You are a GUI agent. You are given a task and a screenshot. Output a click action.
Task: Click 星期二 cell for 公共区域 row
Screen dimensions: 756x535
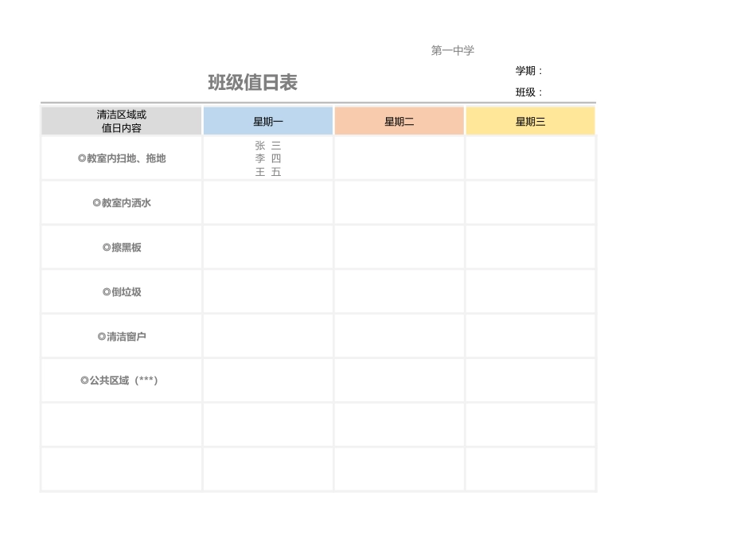pyautogui.click(x=399, y=381)
